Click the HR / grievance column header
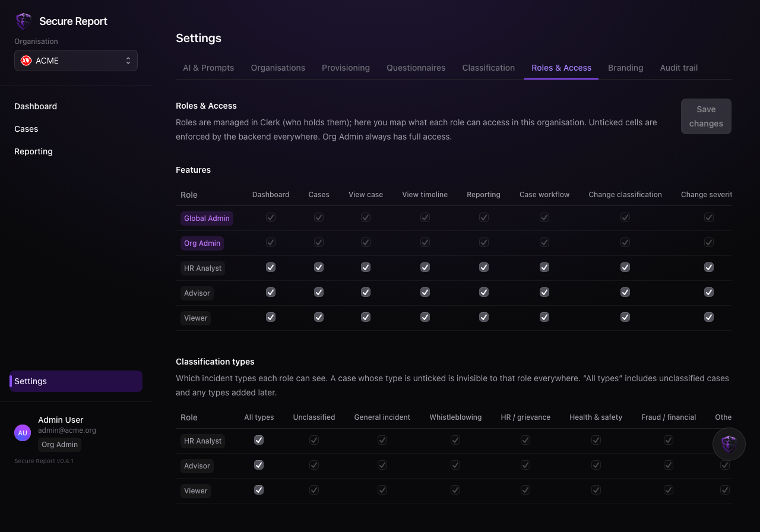The width and height of the screenshot is (760, 532). pos(525,417)
